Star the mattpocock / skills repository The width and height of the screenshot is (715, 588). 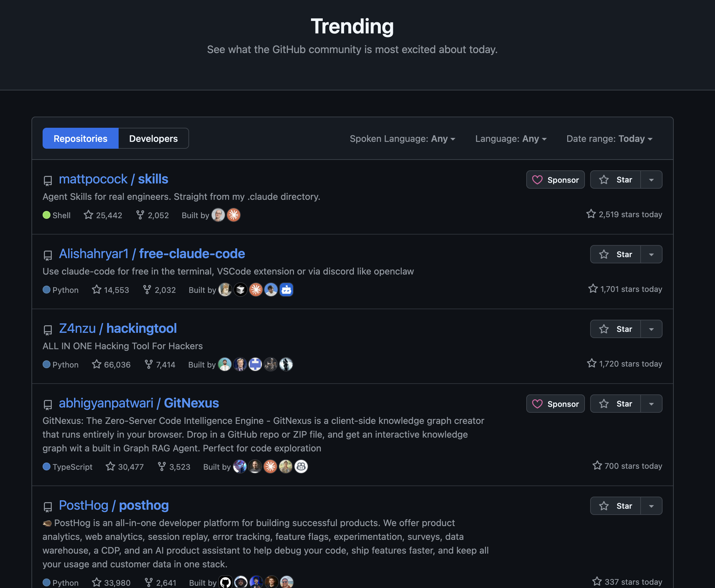coord(615,180)
